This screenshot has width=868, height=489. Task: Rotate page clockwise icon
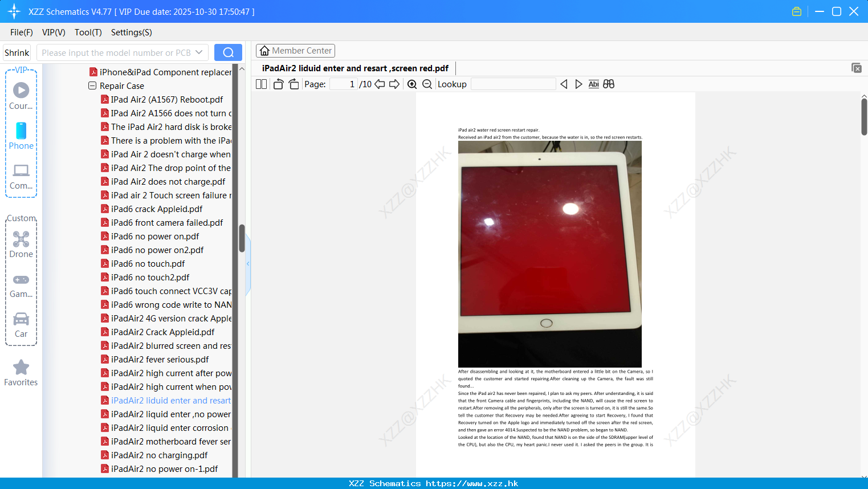[x=294, y=84]
